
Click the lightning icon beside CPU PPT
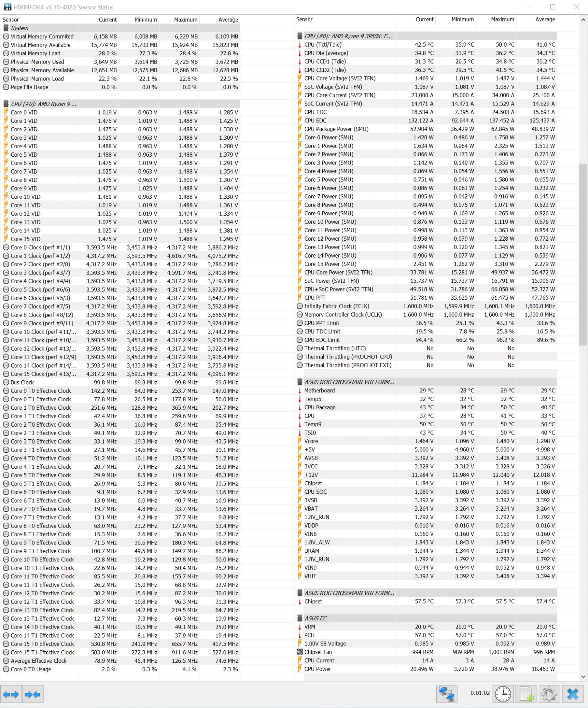(x=300, y=298)
